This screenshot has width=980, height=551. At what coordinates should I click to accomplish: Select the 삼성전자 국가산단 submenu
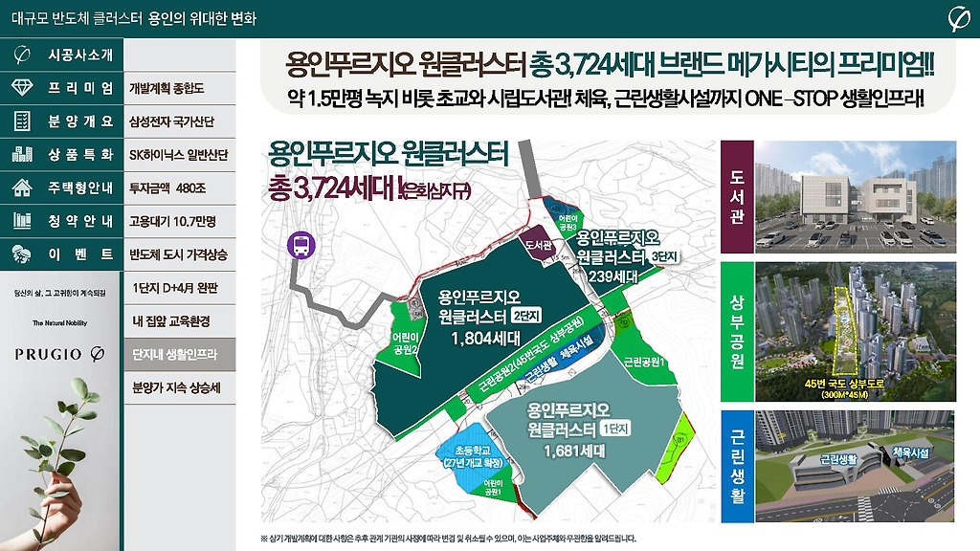point(180,121)
